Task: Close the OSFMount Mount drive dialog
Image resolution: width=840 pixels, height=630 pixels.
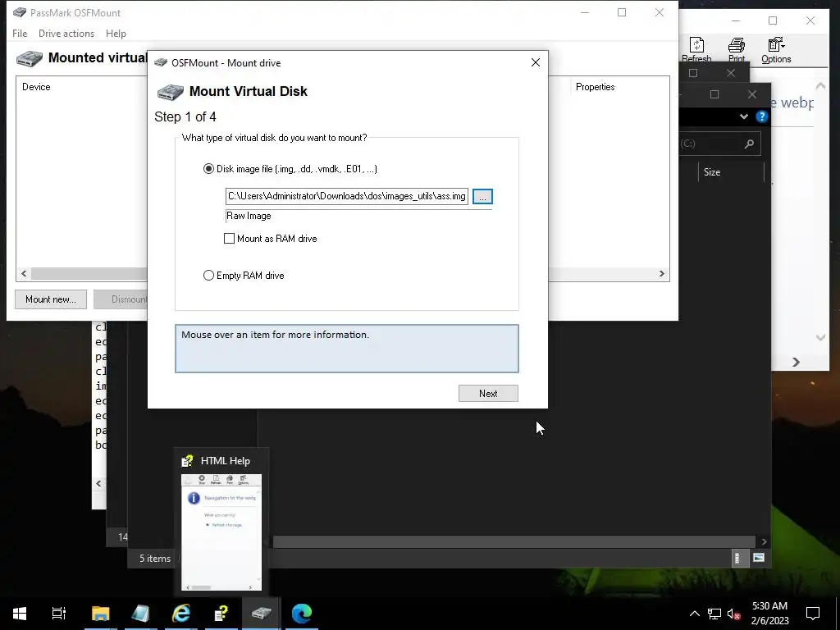Action: coord(535,62)
